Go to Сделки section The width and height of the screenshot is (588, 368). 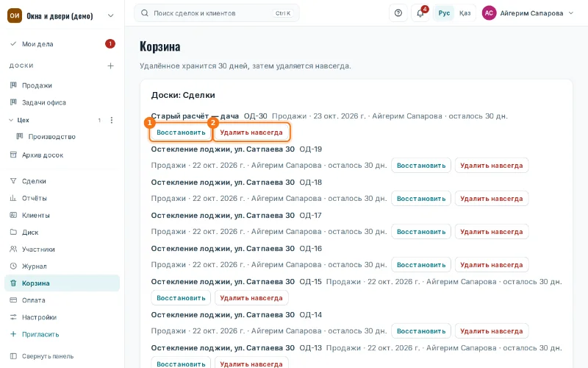tap(62, 181)
